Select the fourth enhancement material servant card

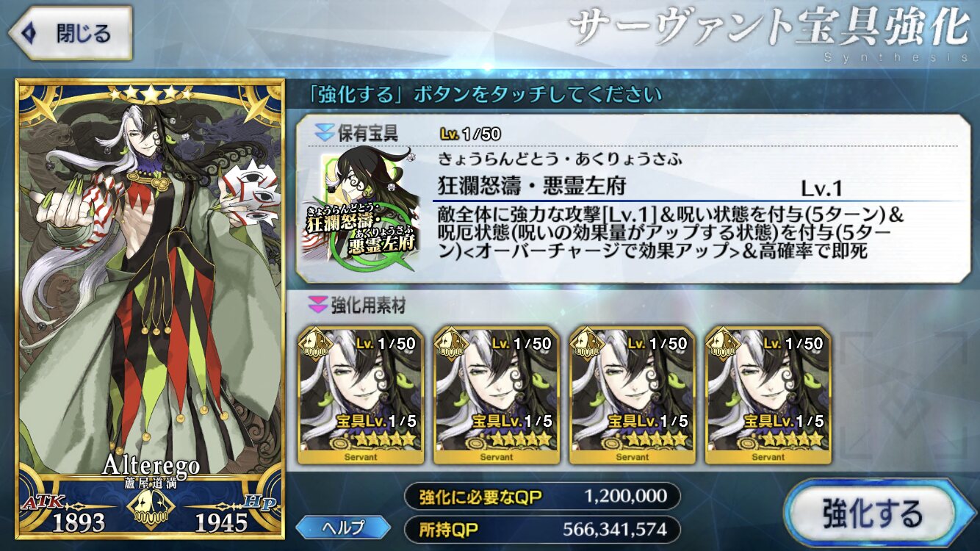pyautogui.click(x=768, y=395)
